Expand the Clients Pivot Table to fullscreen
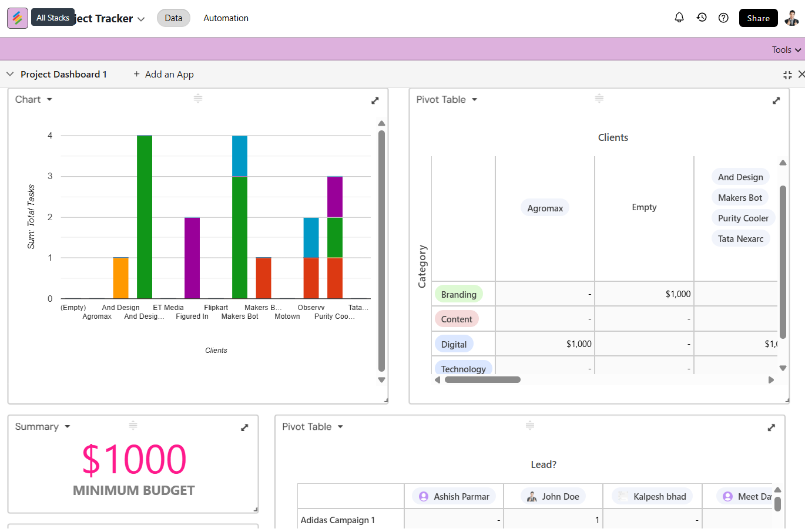Image resolution: width=805 pixels, height=532 pixels. pos(776,100)
